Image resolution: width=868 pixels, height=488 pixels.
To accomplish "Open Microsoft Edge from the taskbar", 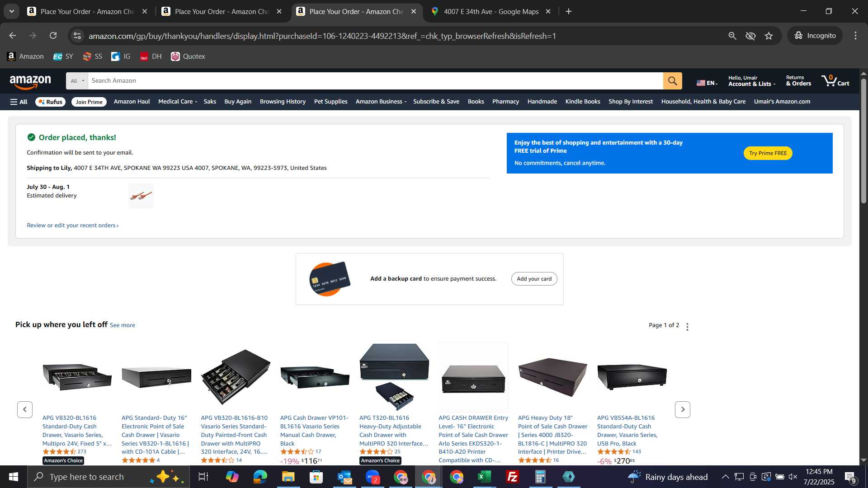I will [x=260, y=477].
